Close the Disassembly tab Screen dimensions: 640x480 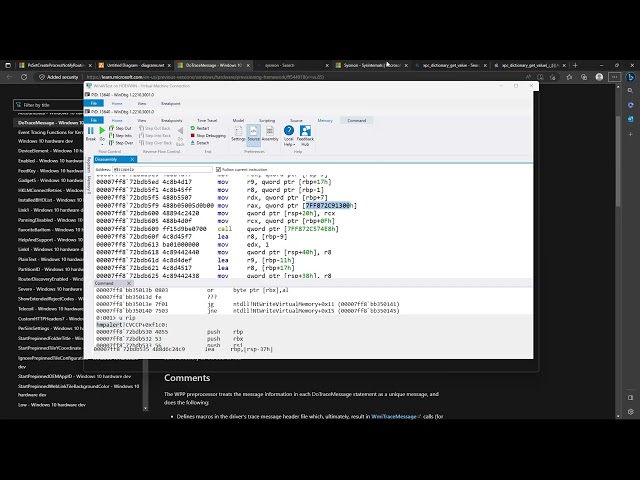(132, 159)
